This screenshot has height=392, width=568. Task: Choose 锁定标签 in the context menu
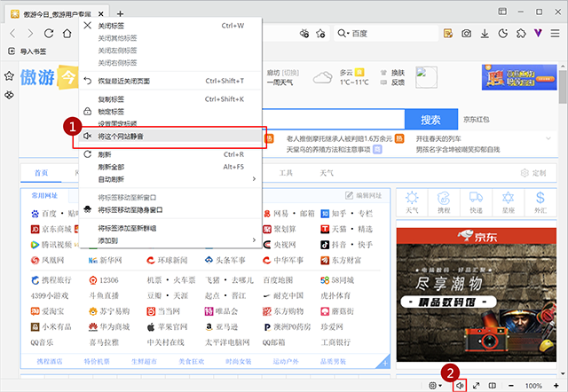(170, 112)
